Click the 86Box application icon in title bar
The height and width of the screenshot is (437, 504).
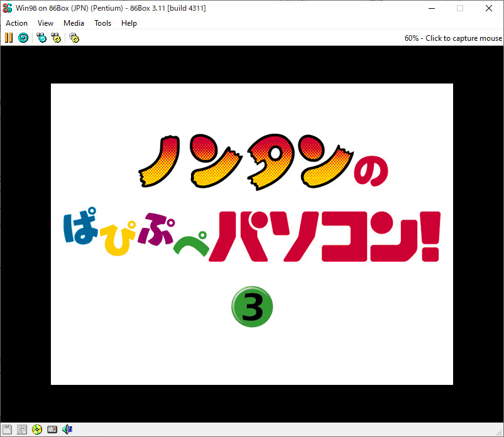pyautogui.click(x=8, y=8)
